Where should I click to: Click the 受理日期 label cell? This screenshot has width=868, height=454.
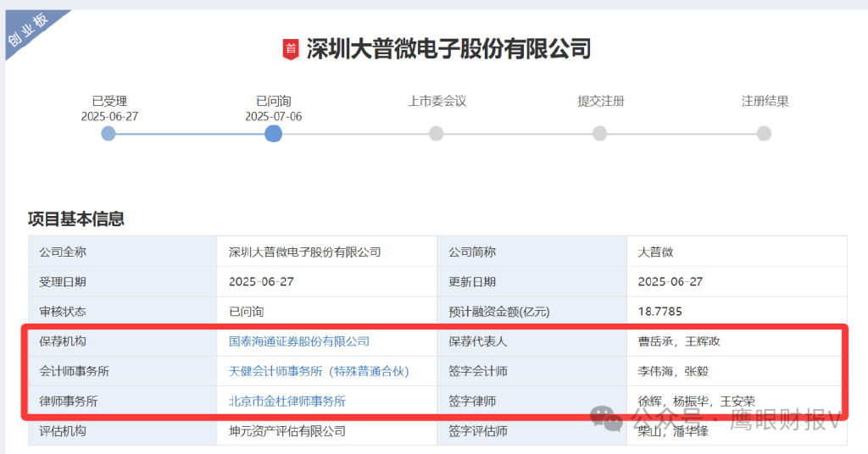point(122,281)
